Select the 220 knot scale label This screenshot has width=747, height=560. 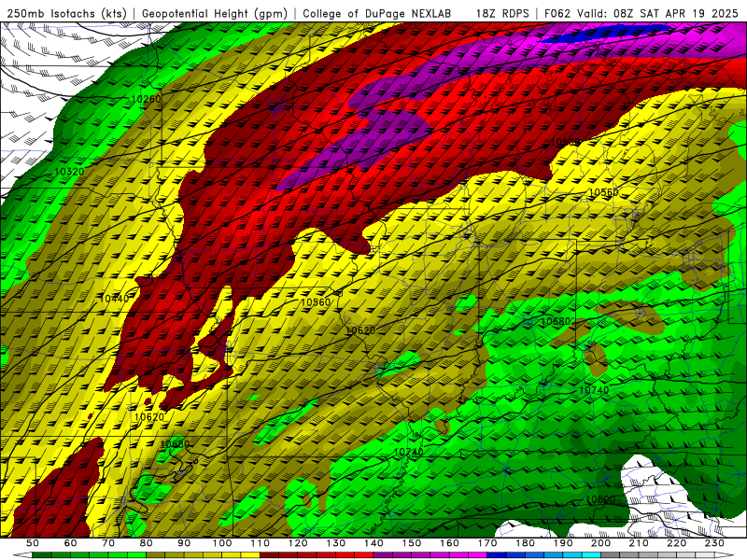pos(676,543)
